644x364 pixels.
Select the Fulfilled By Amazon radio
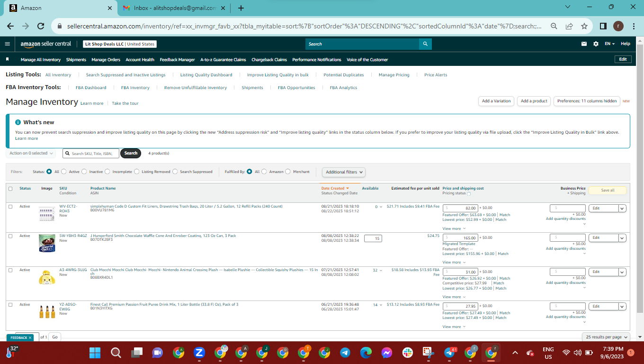tap(264, 172)
